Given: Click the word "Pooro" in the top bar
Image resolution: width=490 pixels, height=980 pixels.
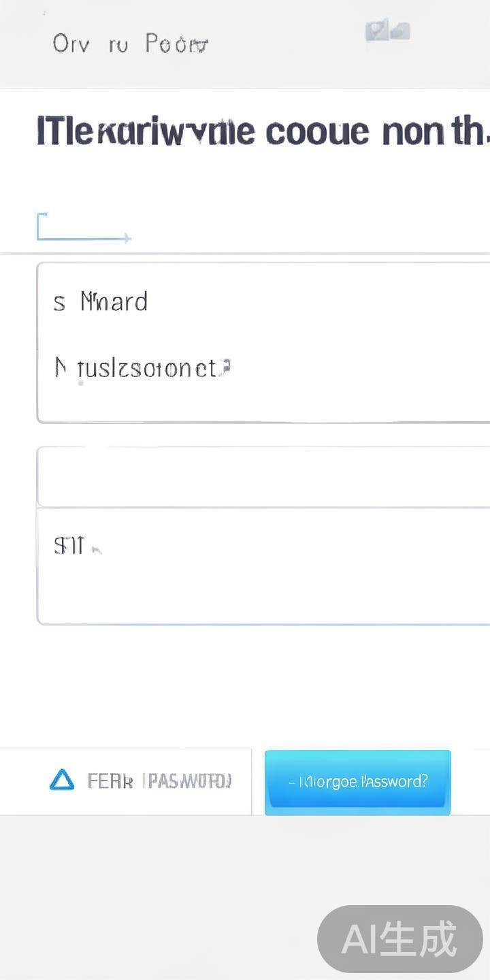Looking at the screenshot, I should pos(177,44).
